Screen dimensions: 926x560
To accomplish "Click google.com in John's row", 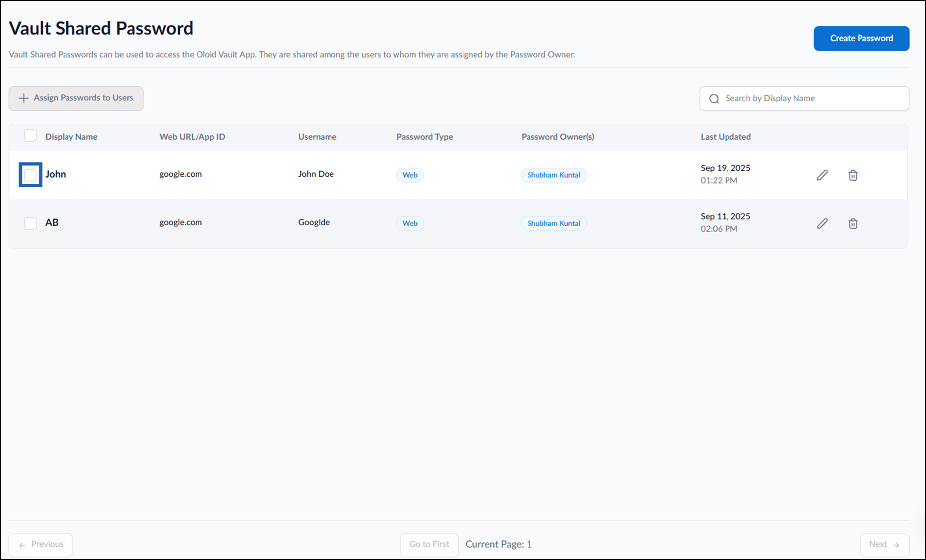I will [181, 174].
